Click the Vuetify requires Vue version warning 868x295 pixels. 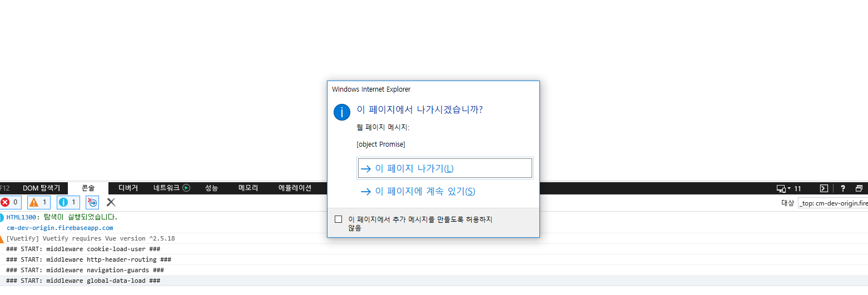click(x=91, y=238)
